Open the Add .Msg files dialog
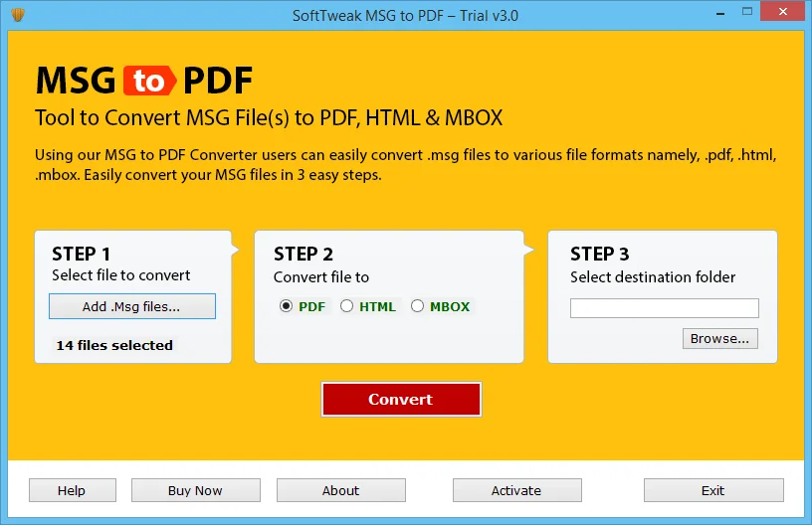 tap(131, 306)
